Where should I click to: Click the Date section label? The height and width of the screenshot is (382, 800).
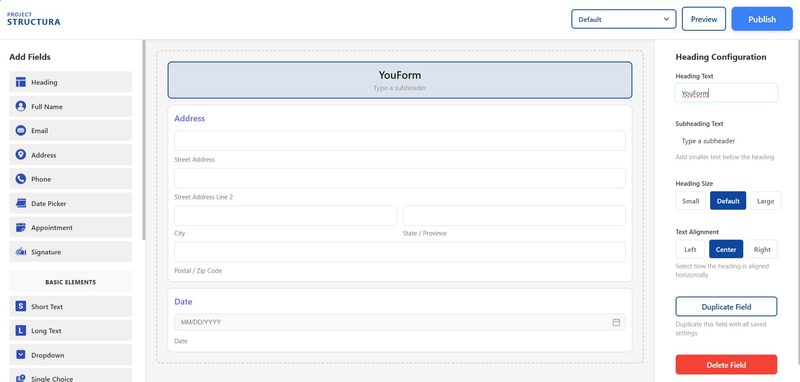click(x=183, y=301)
